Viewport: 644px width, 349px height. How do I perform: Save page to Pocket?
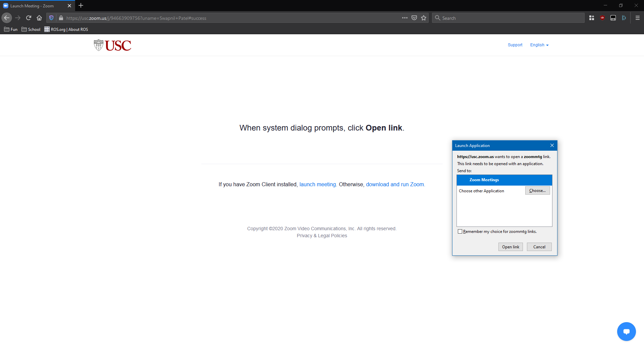pos(414,18)
